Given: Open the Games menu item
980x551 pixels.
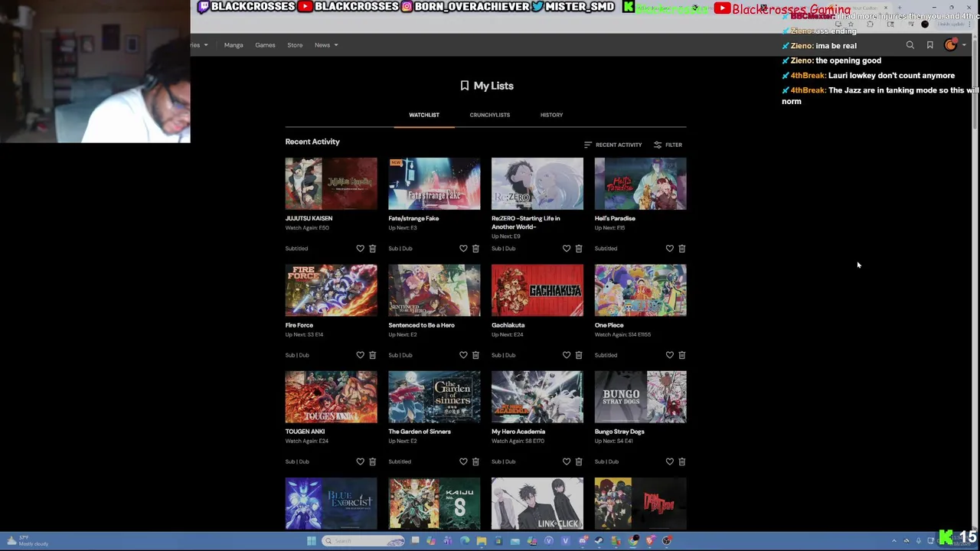Looking at the screenshot, I should click(265, 45).
